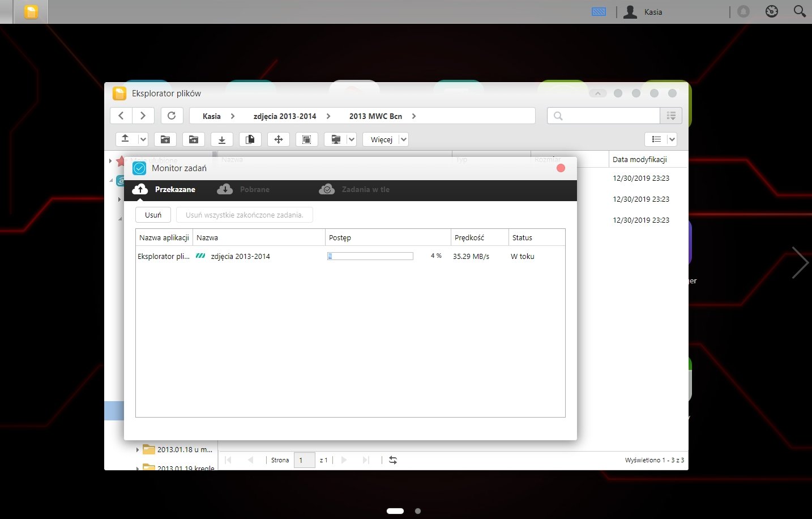Click the Prędkość column header

[480, 237]
